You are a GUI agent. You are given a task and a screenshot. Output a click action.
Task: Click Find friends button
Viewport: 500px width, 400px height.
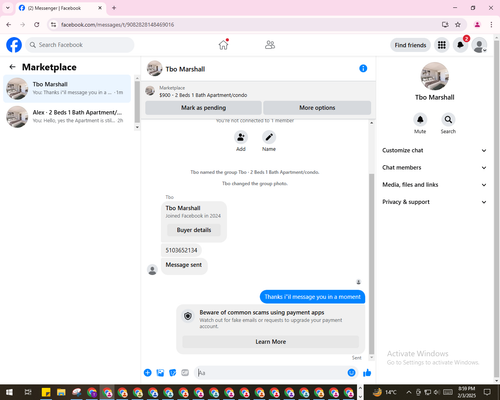pyautogui.click(x=410, y=45)
